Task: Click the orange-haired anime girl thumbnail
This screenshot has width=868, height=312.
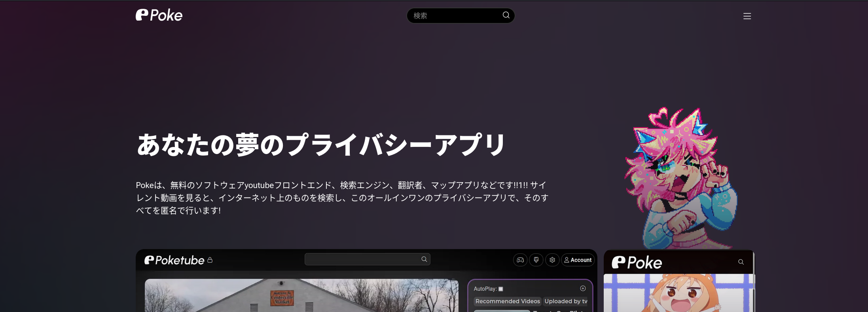Action: tap(678, 294)
